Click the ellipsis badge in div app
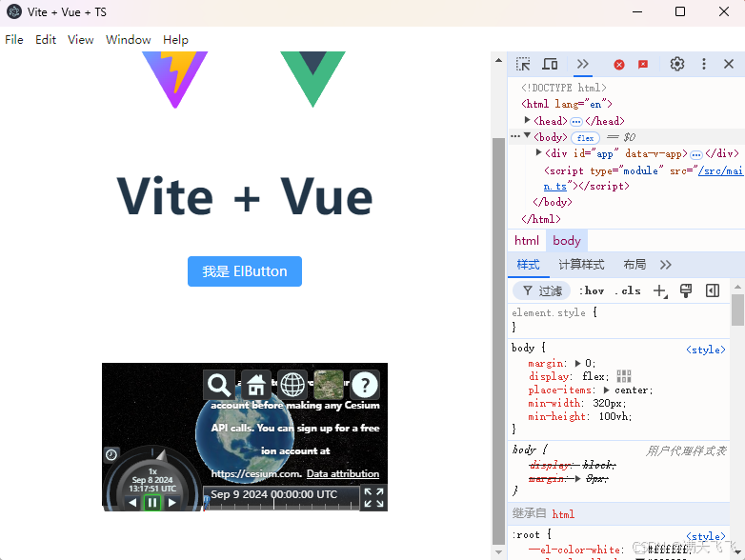The image size is (745, 560). click(696, 155)
